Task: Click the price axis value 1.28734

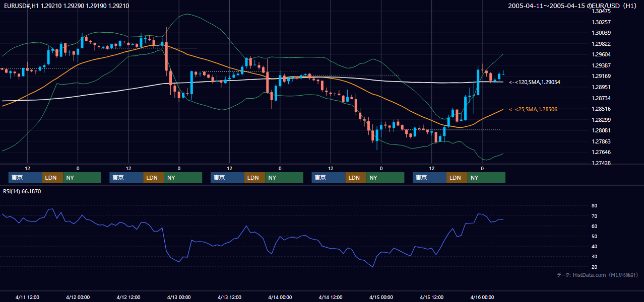Action: tap(601, 98)
